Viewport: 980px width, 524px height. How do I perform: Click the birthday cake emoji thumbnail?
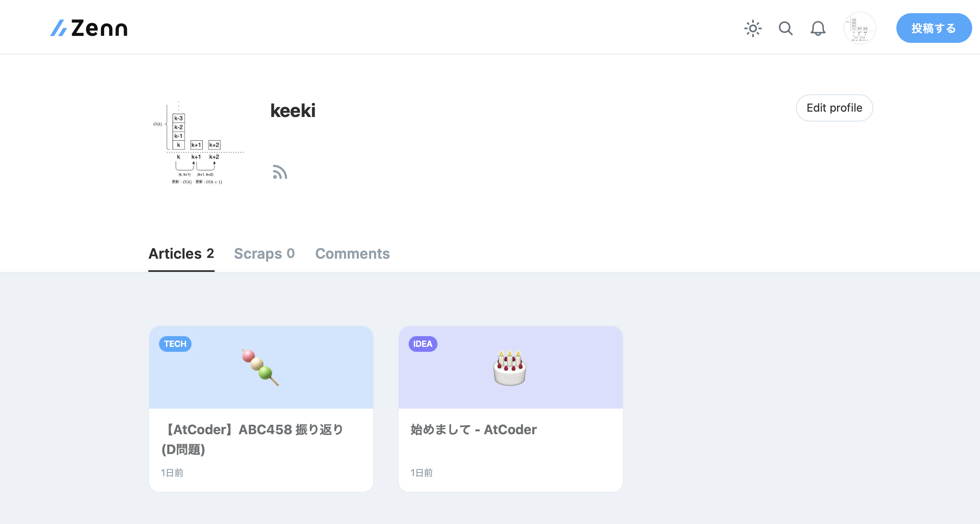pyautogui.click(x=511, y=367)
